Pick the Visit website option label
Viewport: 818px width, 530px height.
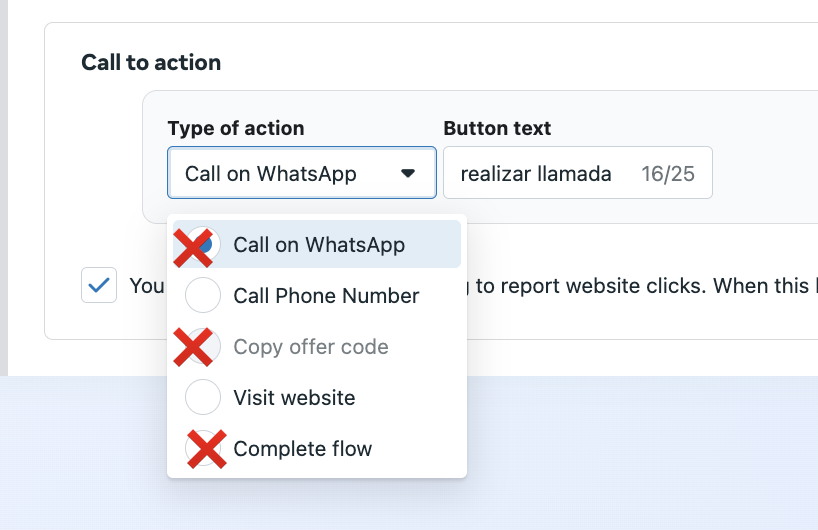point(294,398)
